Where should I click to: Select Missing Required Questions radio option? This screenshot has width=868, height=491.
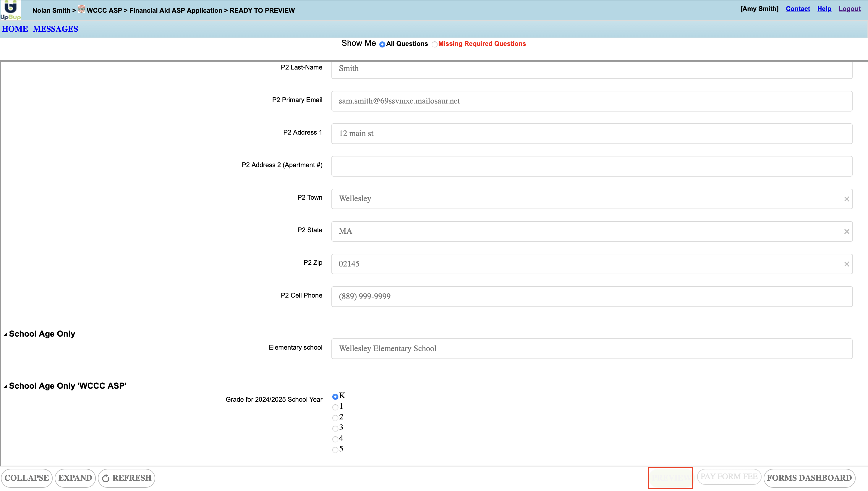tap(434, 44)
